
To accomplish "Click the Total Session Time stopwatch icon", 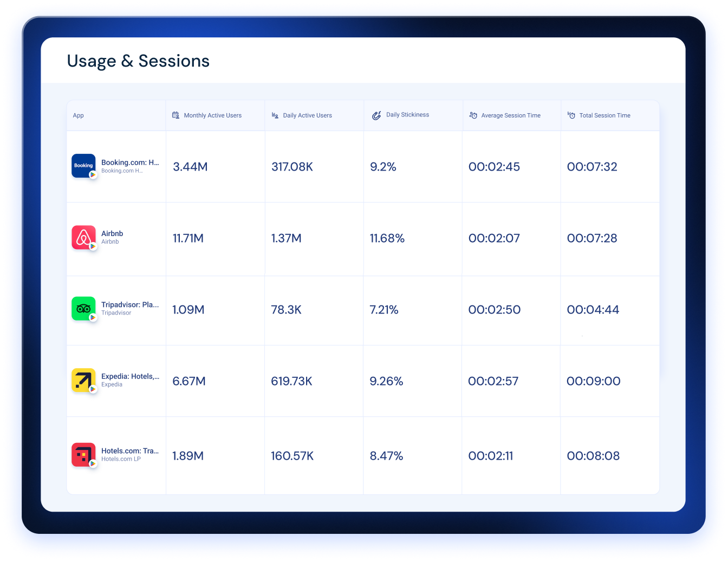I will coord(571,115).
